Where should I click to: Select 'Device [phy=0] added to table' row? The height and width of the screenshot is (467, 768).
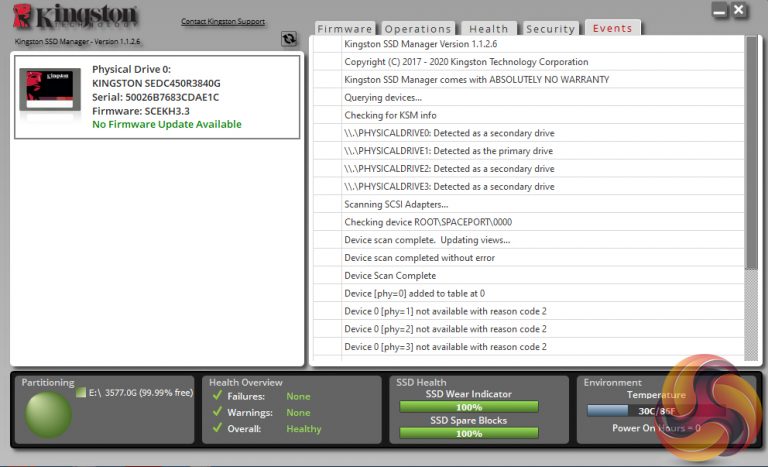[529, 293]
